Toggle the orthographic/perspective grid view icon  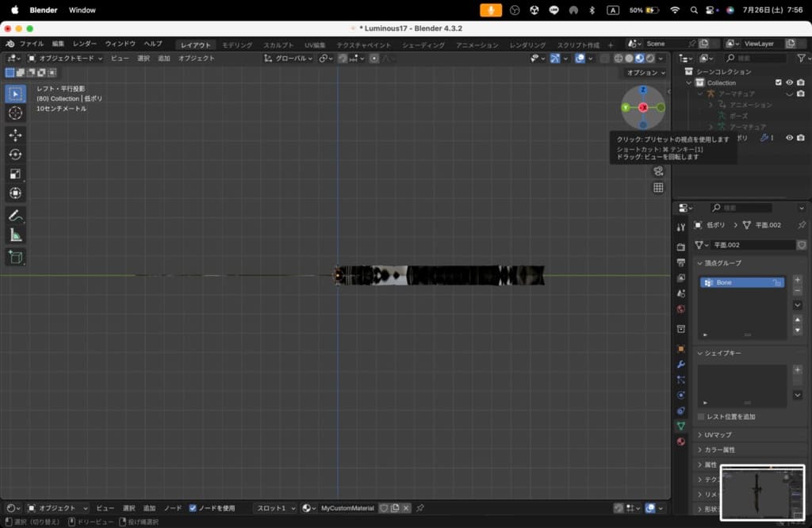point(658,188)
